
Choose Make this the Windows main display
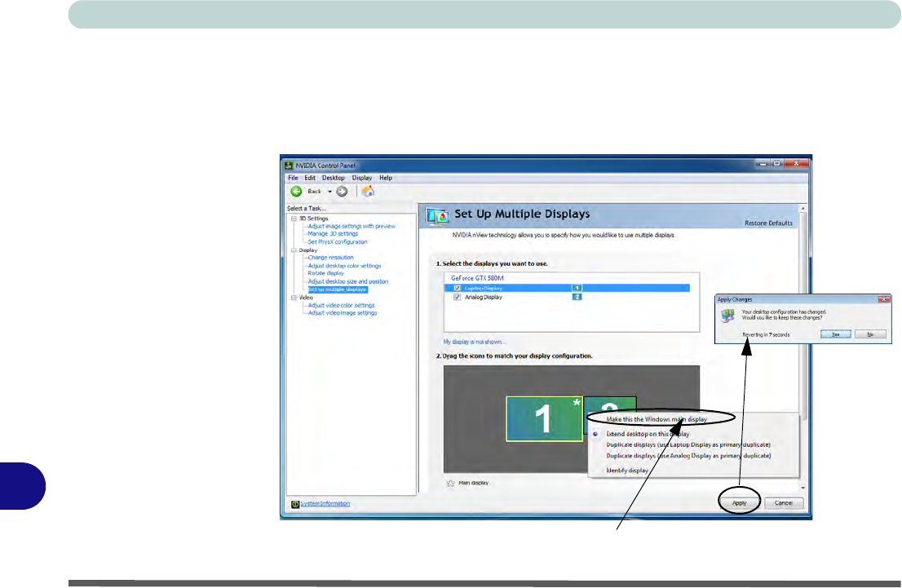[x=657, y=419]
